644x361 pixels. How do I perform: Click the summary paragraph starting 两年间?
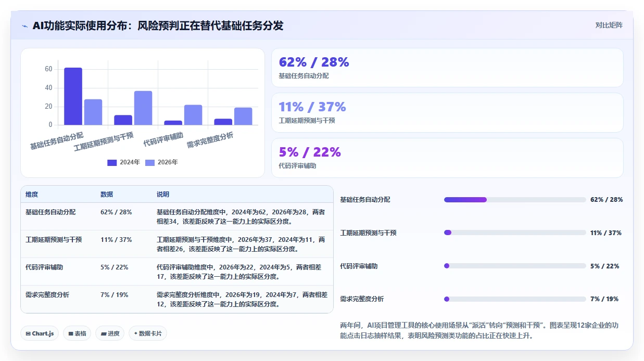coord(479,331)
